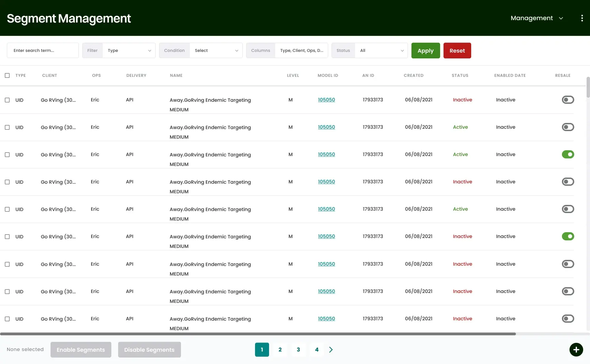Check the fifth row's checkbox
The image size is (590, 364).
[7, 209]
